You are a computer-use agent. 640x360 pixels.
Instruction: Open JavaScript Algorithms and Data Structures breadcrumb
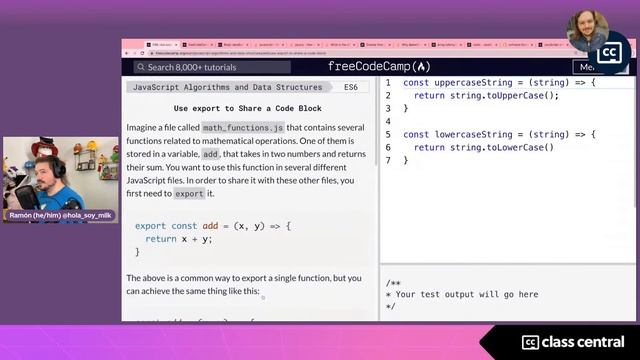227,87
